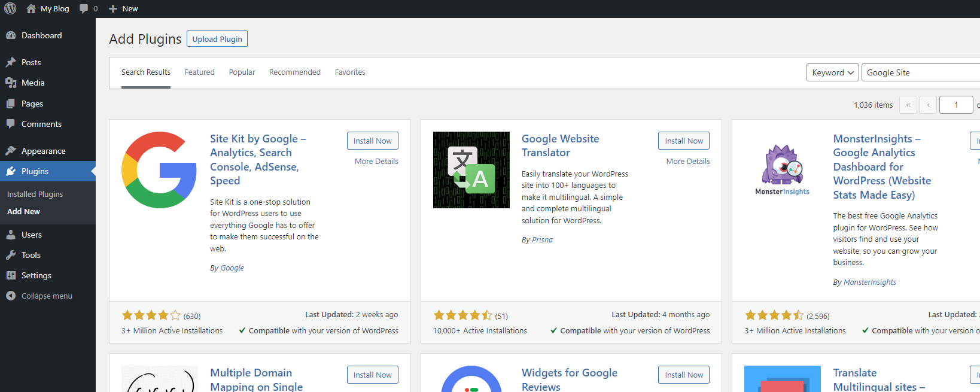
Task: Click the Widgets for Google Reviews icon
Action: click(471, 379)
